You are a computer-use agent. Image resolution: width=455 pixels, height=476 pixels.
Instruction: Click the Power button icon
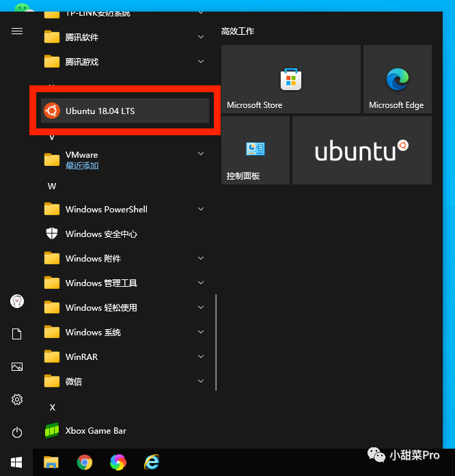click(17, 432)
